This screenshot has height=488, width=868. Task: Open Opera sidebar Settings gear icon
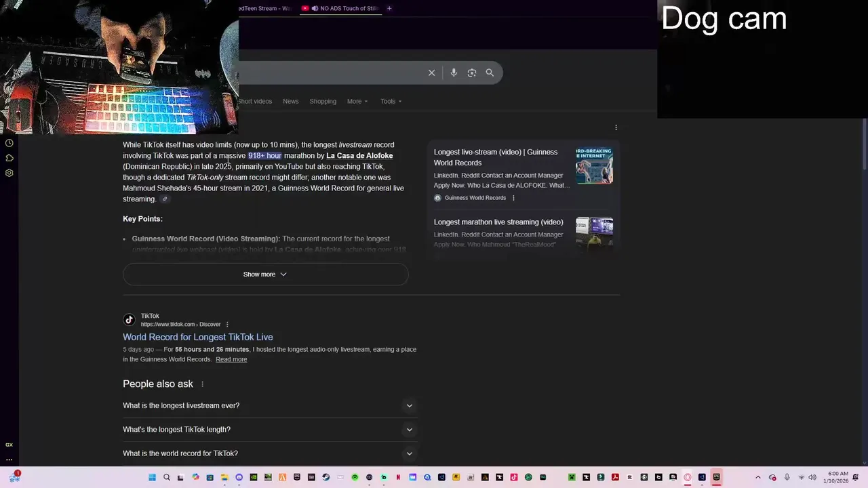click(x=9, y=173)
